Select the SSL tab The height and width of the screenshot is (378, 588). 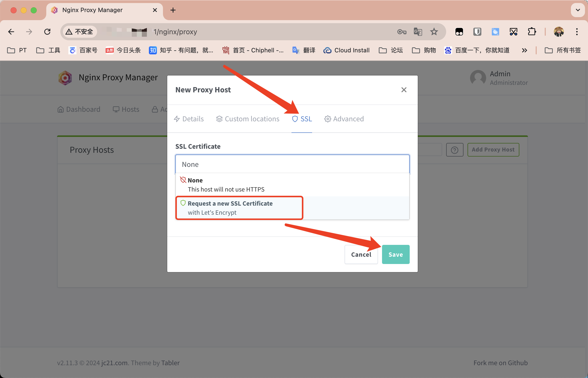(x=302, y=119)
